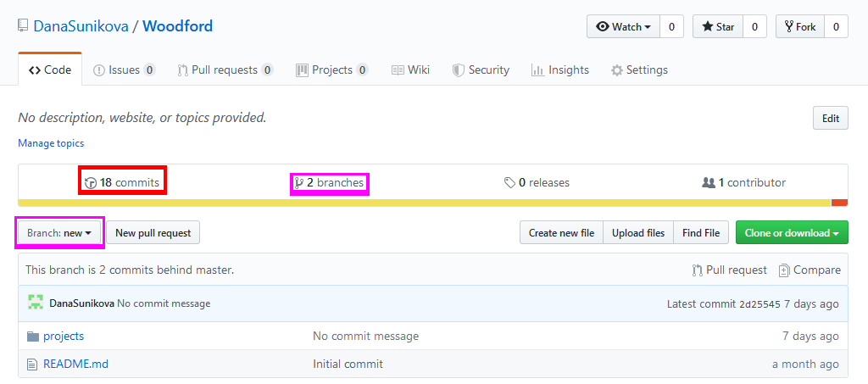Fork the Woodford repository

coord(799,27)
